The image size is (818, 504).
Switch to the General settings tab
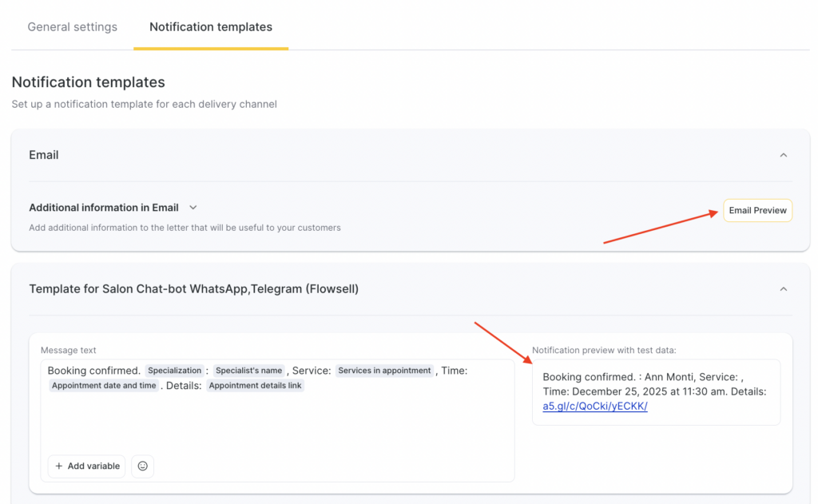point(72,27)
